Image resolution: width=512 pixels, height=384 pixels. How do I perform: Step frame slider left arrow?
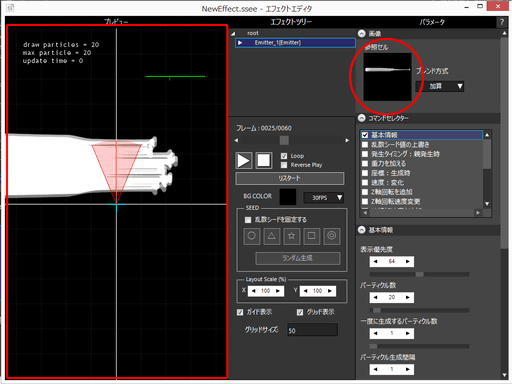pyautogui.click(x=236, y=140)
